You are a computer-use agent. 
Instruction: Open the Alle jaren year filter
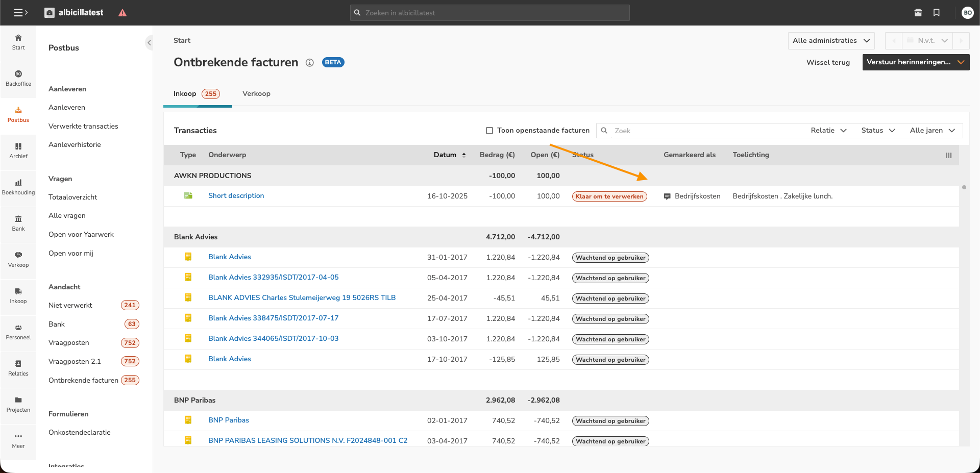932,131
